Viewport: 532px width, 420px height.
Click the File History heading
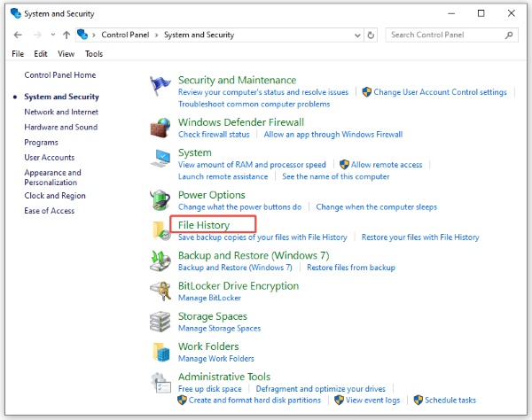(204, 225)
